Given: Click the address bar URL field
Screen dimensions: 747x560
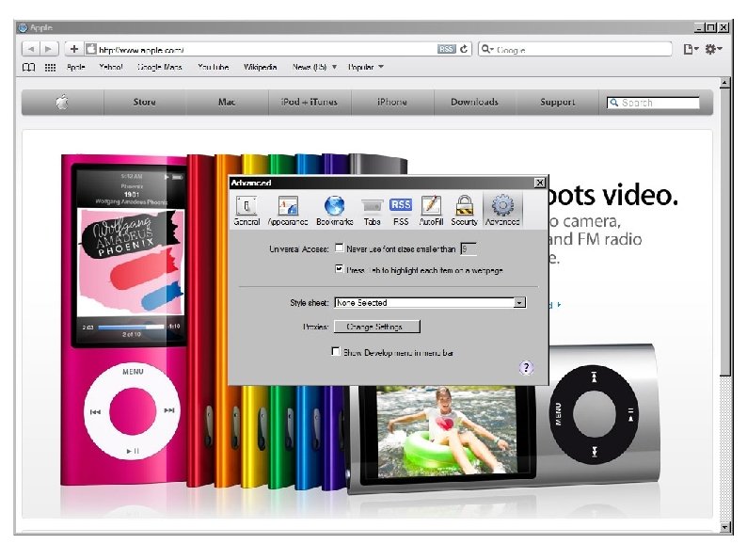Looking at the screenshot, I should tap(278, 49).
